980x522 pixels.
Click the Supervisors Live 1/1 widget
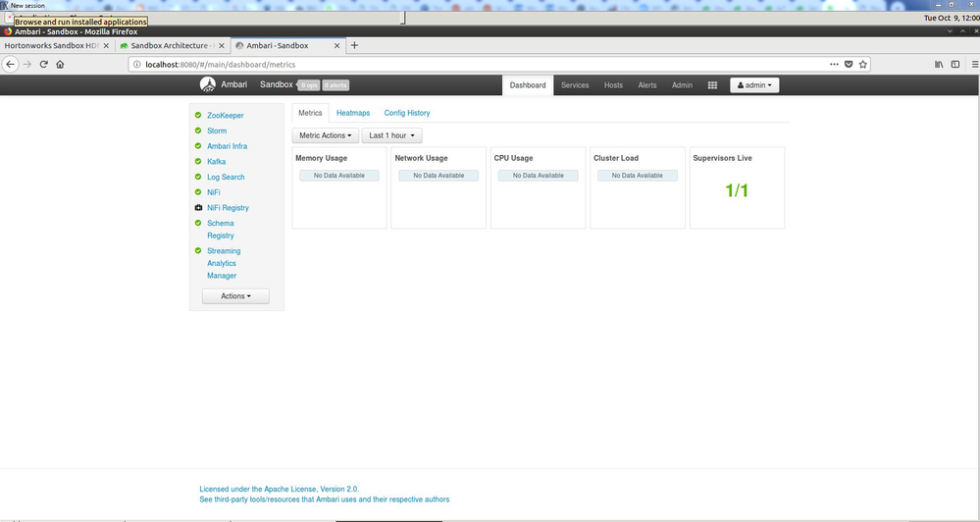click(x=737, y=187)
